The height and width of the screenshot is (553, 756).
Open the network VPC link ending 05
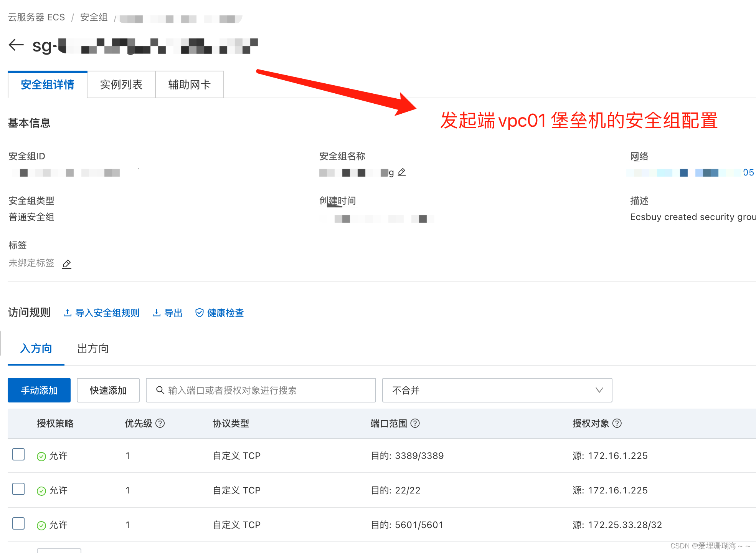pos(691,172)
